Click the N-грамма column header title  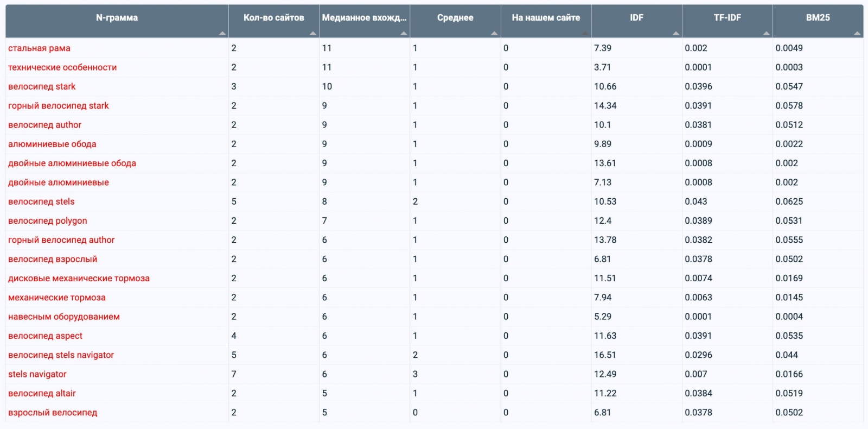(x=117, y=18)
